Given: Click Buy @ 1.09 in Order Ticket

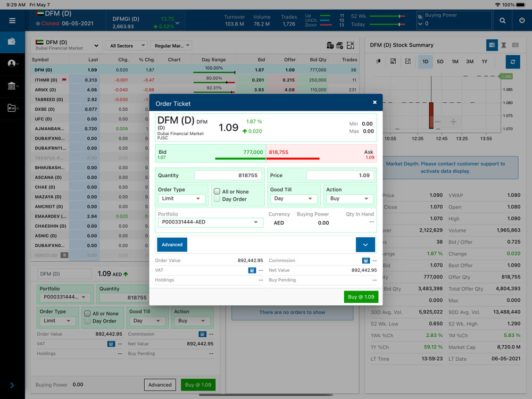Looking at the screenshot, I should 361,297.
